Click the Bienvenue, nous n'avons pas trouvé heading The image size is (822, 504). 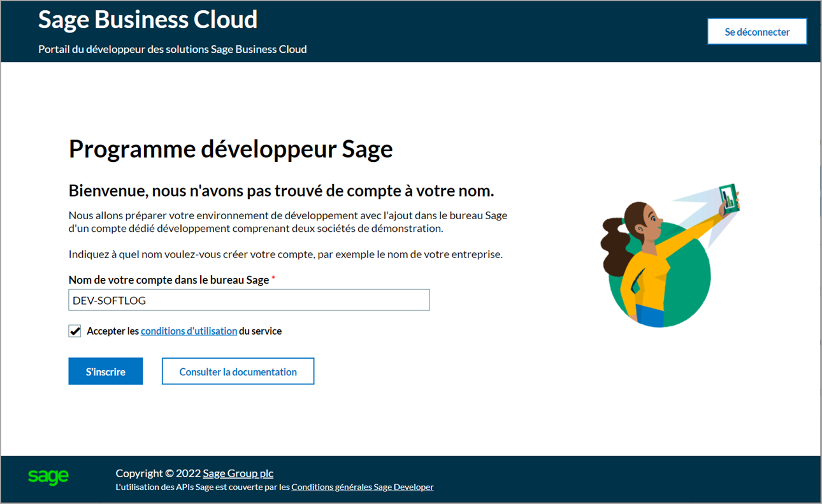point(282,191)
